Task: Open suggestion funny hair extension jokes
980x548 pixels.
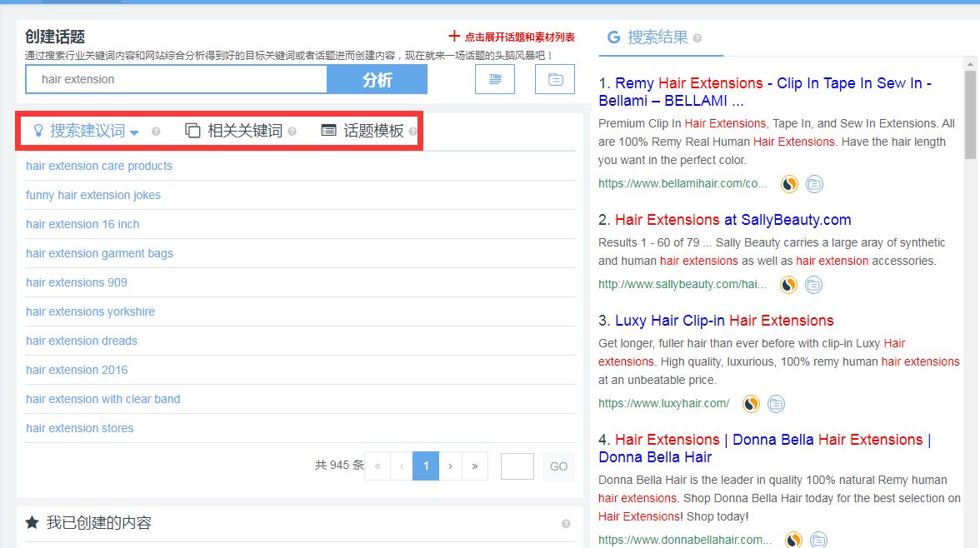Action: 93,195
